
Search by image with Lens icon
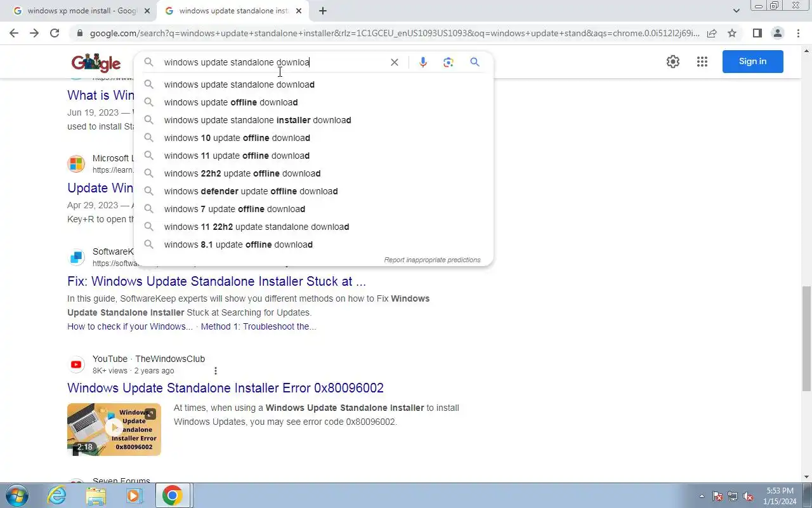point(449,62)
